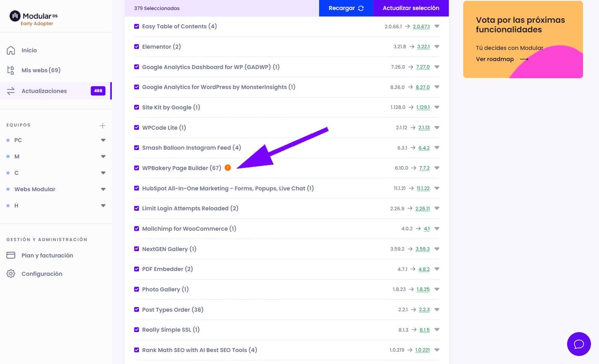Expand M team dropdown
The width and height of the screenshot is (599, 364).
click(103, 156)
